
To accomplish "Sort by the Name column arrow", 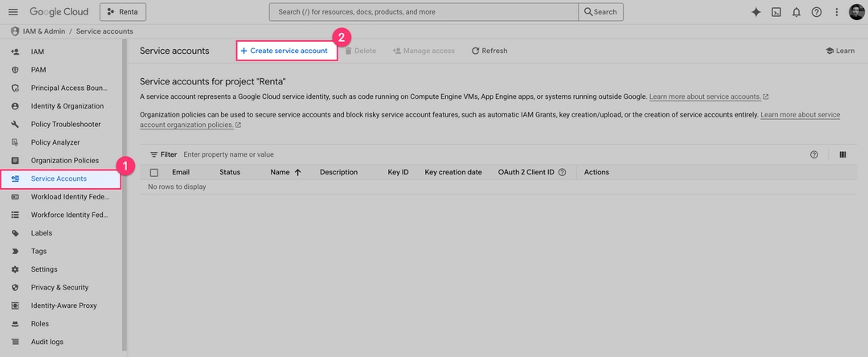I will click(297, 172).
